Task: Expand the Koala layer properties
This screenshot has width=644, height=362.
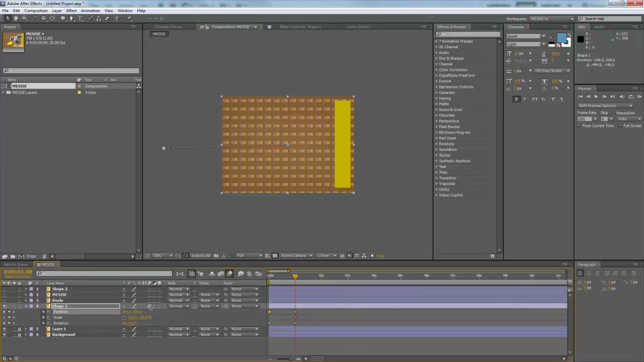Action: click(x=26, y=300)
